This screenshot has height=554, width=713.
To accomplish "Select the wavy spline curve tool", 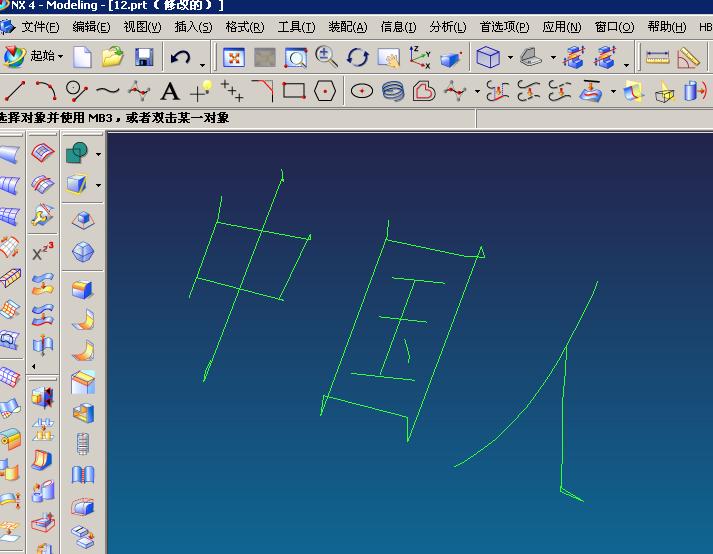I will 107,91.
